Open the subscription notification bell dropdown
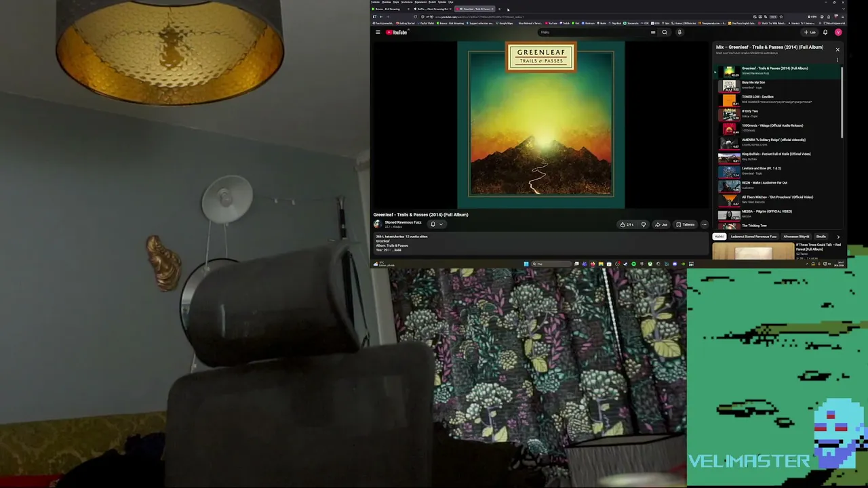Screen dimensions: 868x488 click(436, 224)
